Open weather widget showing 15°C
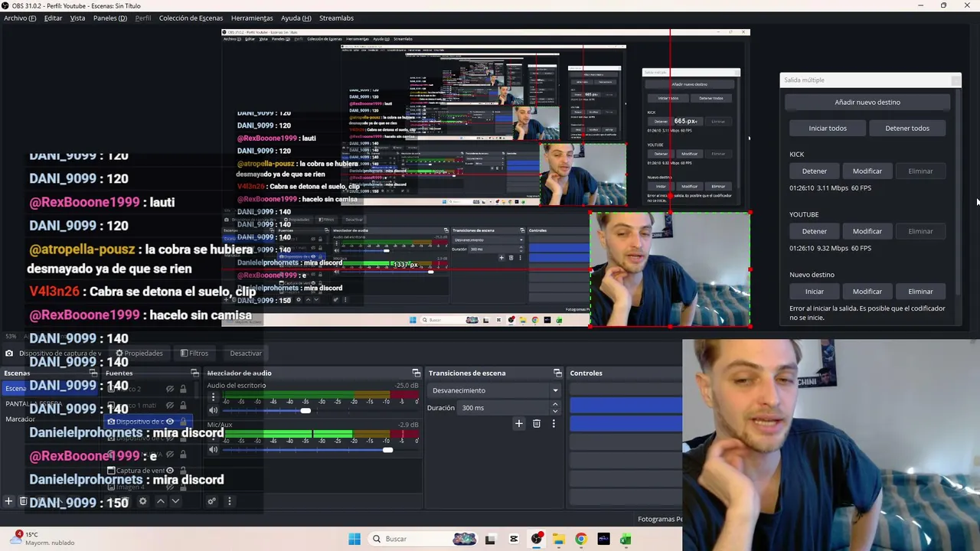This screenshot has width=980, height=551. coord(44,539)
